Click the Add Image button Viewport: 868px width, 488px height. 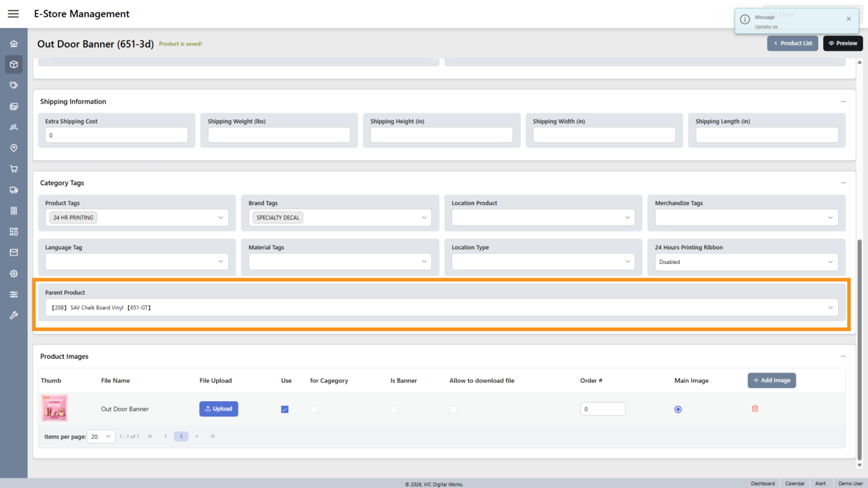click(x=771, y=381)
